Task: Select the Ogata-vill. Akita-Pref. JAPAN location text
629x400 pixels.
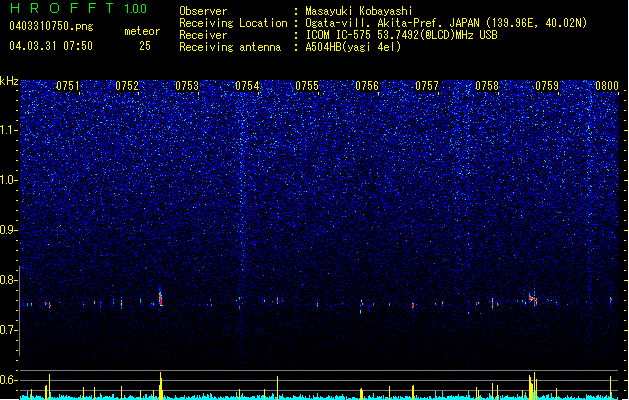Action: (446, 23)
